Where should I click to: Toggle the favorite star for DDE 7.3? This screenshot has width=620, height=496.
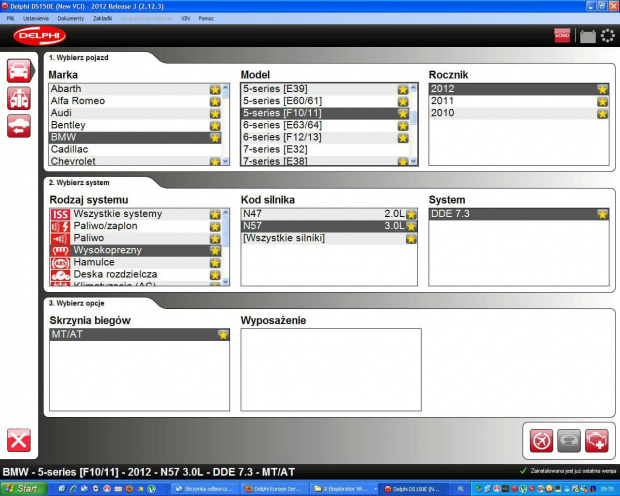pos(602,214)
